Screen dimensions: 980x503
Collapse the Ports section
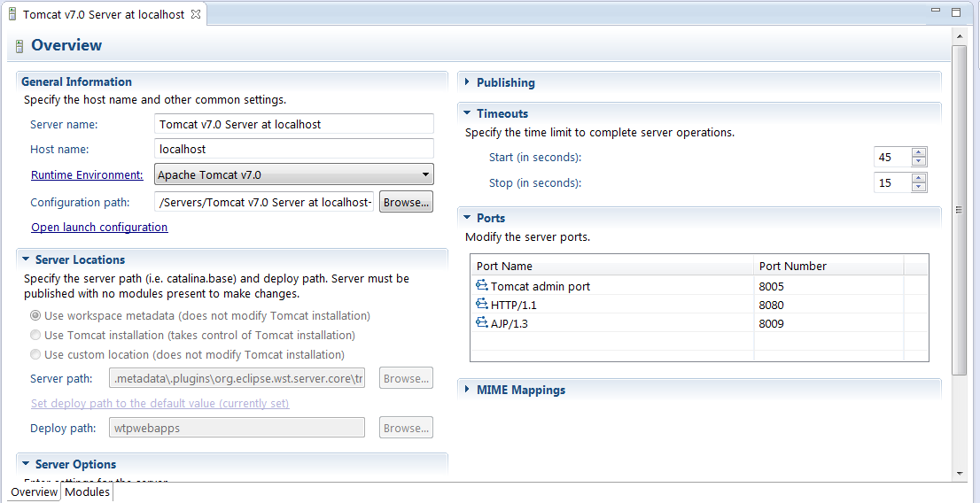click(x=468, y=218)
